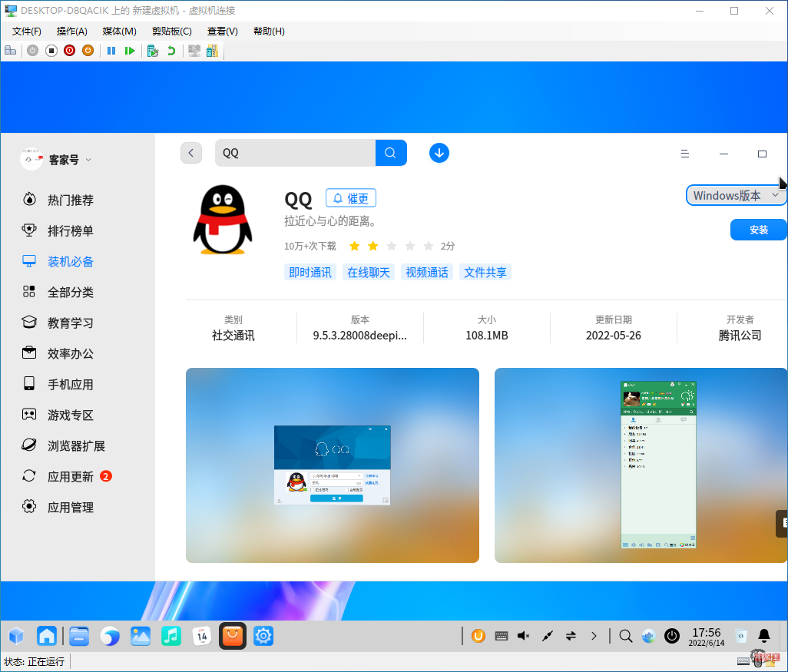Expand the Windows版本 dropdown
Image resolution: width=788 pixels, height=672 pixels.
(x=736, y=196)
